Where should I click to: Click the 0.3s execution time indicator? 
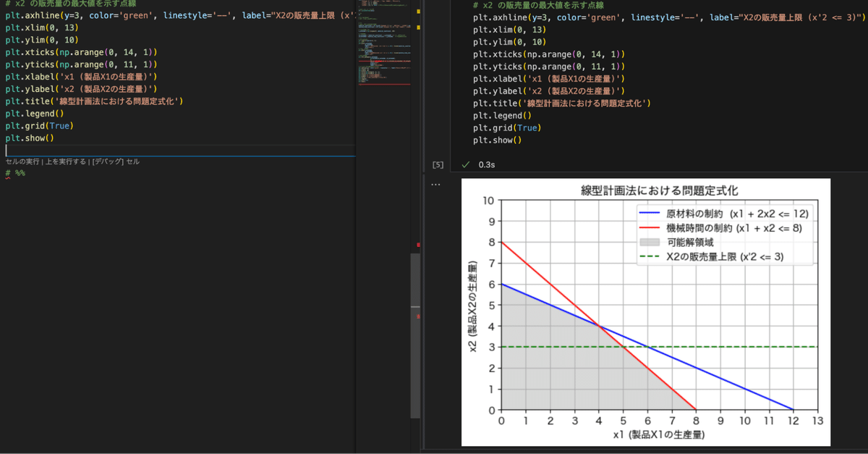coord(487,164)
